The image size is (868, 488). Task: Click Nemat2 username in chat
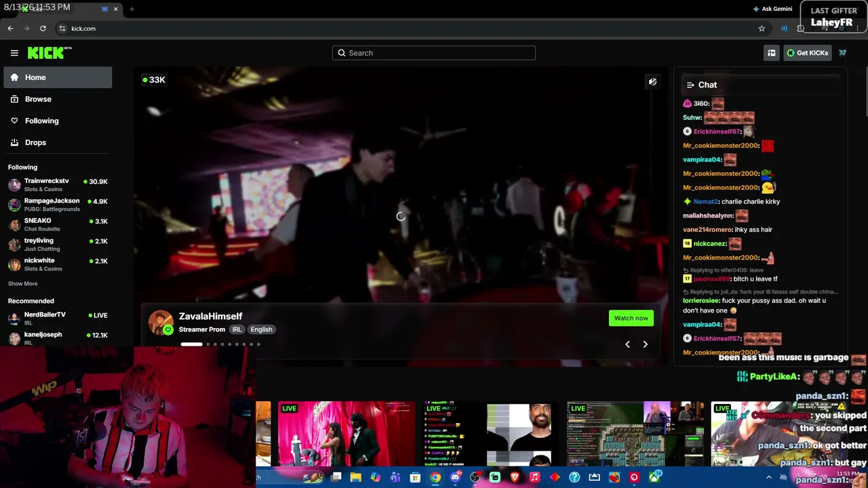click(706, 201)
